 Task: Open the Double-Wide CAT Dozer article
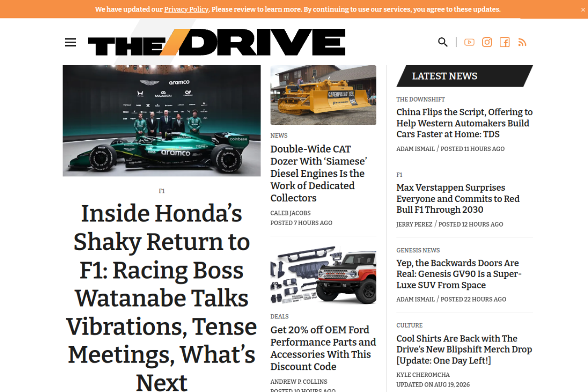point(319,173)
